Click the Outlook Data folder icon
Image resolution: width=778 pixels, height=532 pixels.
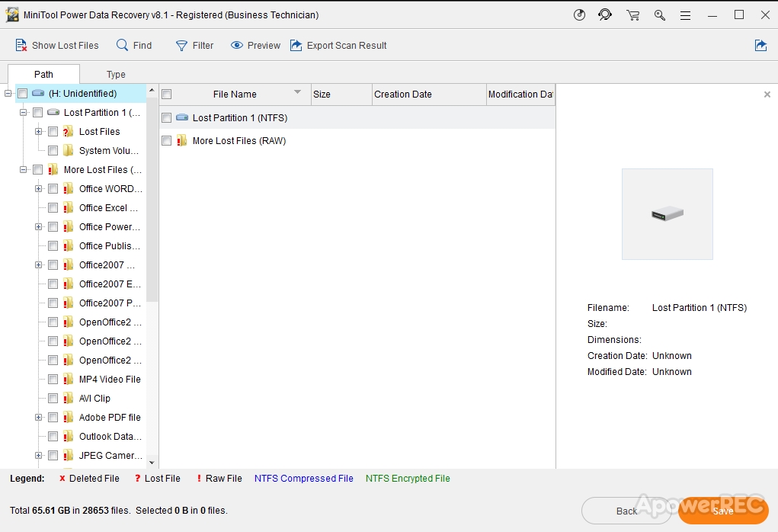68,436
